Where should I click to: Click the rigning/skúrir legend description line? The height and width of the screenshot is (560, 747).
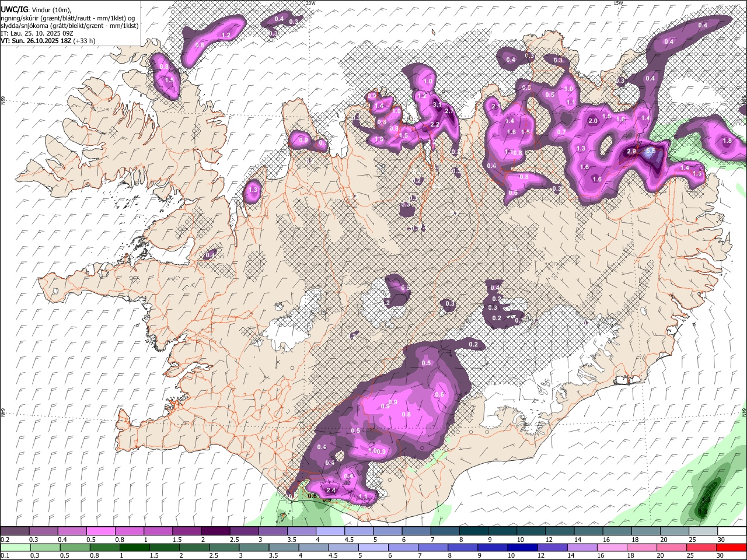[68, 17]
